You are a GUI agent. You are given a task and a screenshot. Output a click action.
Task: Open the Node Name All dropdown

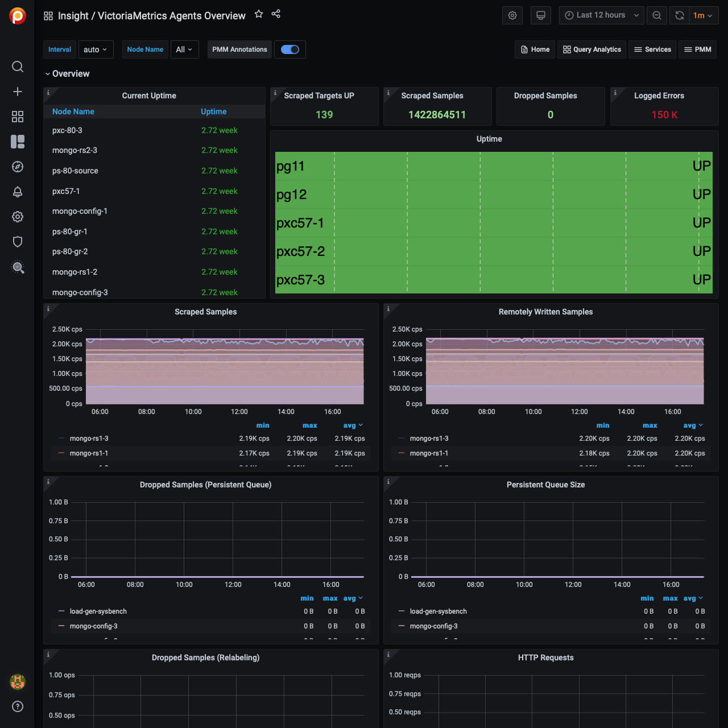[184, 49]
